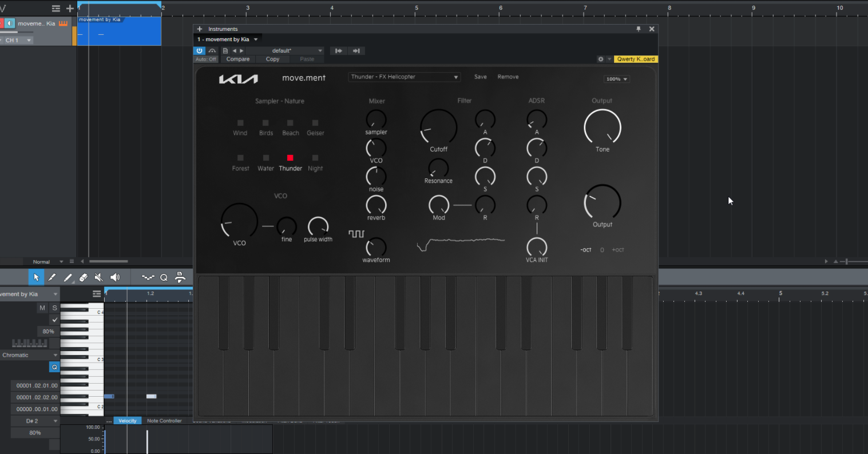Screen dimensions: 868x454
Task: Click the M mute button in piano roll
Action: click(42, 308)
